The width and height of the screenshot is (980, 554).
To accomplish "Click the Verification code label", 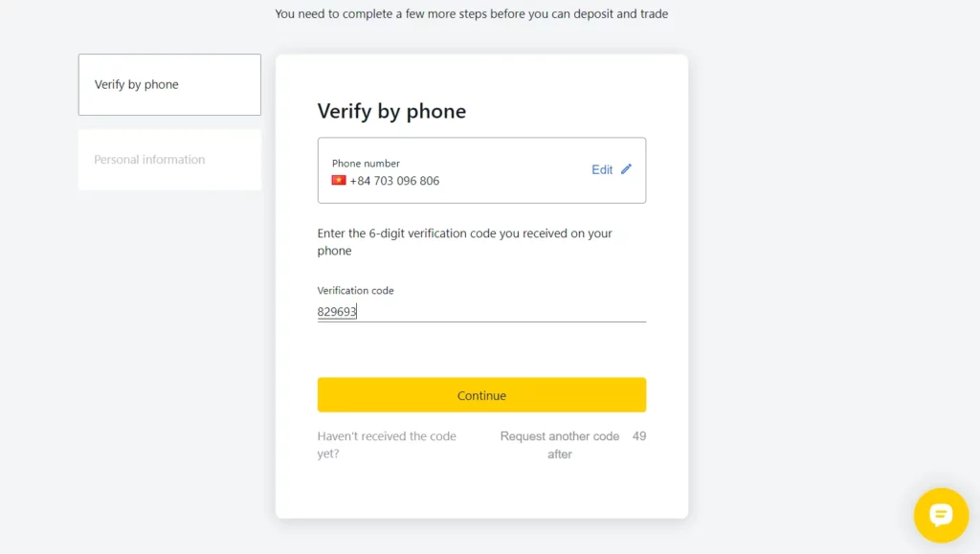I will [x=355, y=290].
